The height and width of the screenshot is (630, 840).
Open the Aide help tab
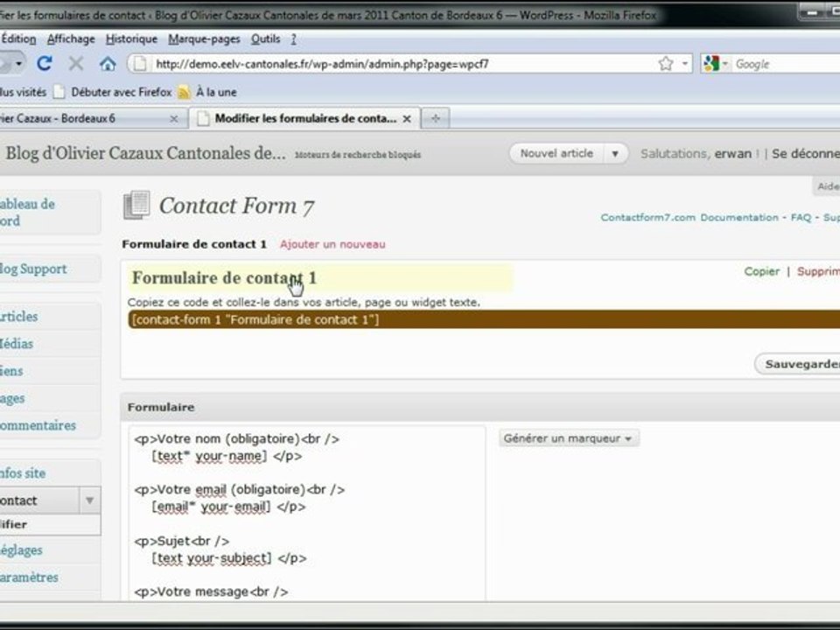tap(827, 186)
